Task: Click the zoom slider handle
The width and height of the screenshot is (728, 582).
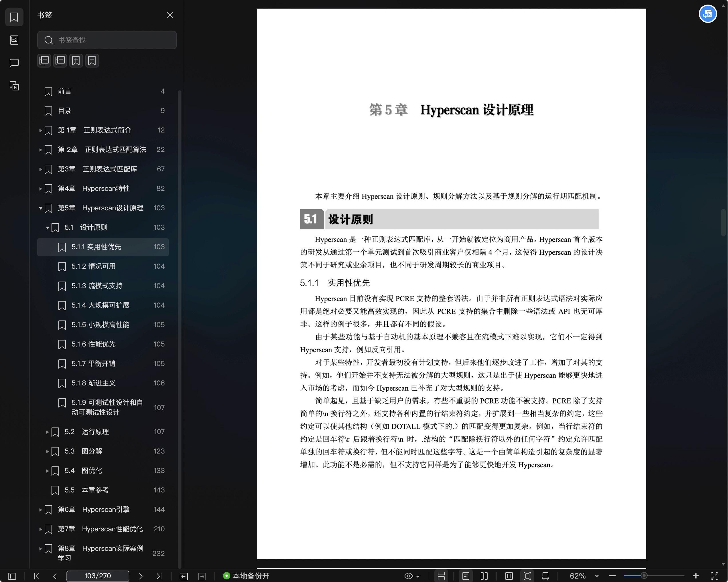Action: (x=644, y=576)
